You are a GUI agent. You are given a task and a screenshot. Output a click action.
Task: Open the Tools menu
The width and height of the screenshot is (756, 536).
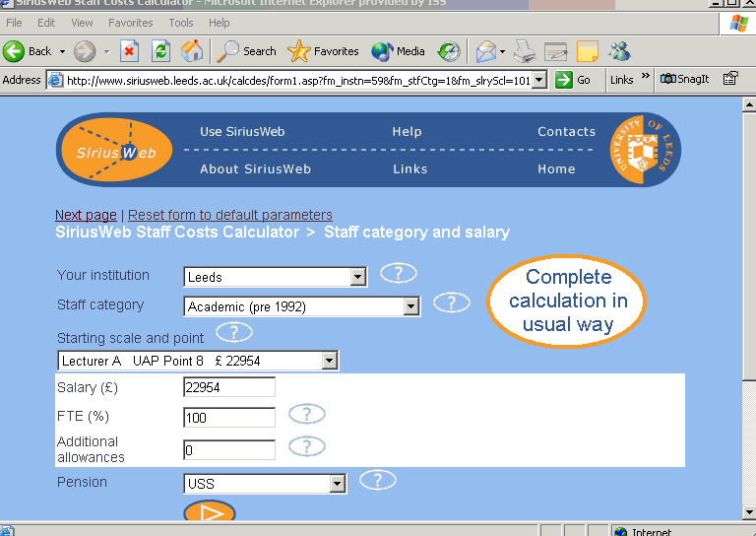pyautogui.click(x=180, y=23)
